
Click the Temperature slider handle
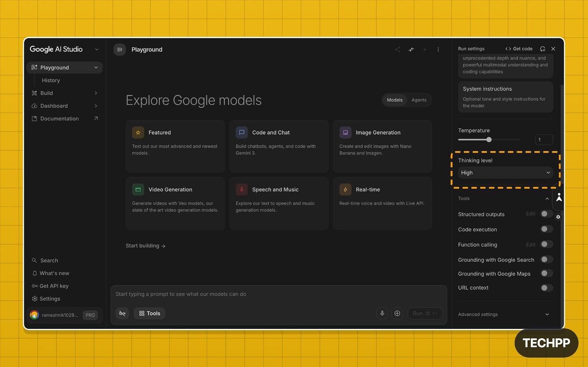489,139
